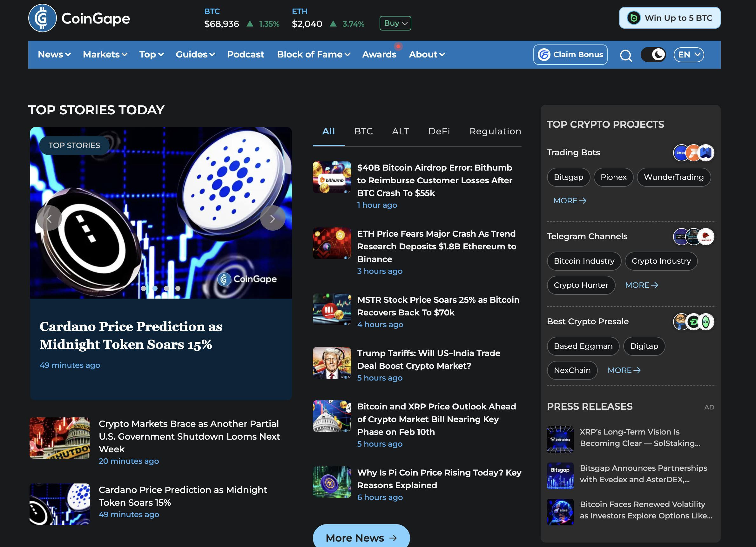Switch to the DeFi stories tab
The height and width of the screenshot is (547, 756).
(439, 131)
